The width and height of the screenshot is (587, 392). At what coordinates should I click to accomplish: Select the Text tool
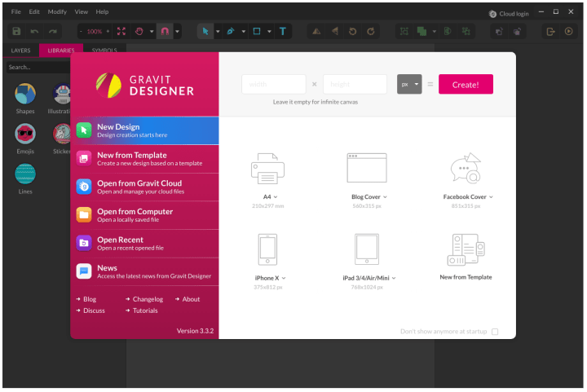[283, 32]
